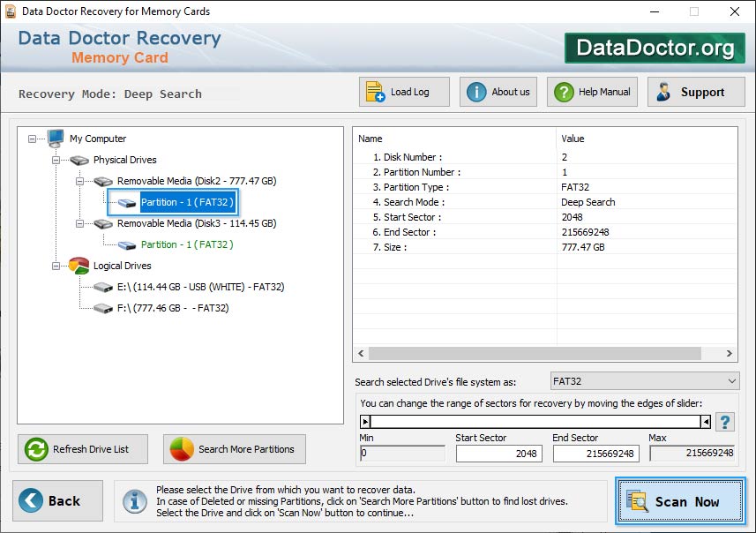Click the details table horizontal scrollbar
Image resolution: width=756 pixels, height=533 pixels.
pyautogui.click(x=535, y=354)
